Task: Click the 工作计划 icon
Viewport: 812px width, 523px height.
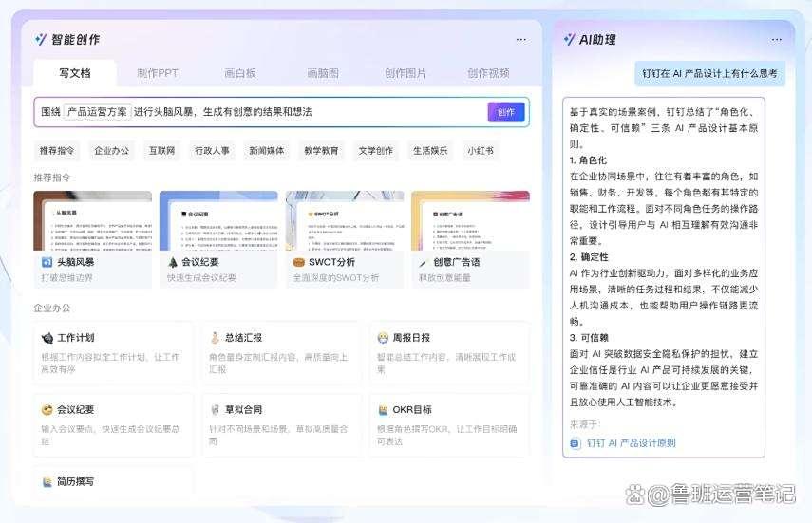Action: pyautogui.click(x=47, y=338)
